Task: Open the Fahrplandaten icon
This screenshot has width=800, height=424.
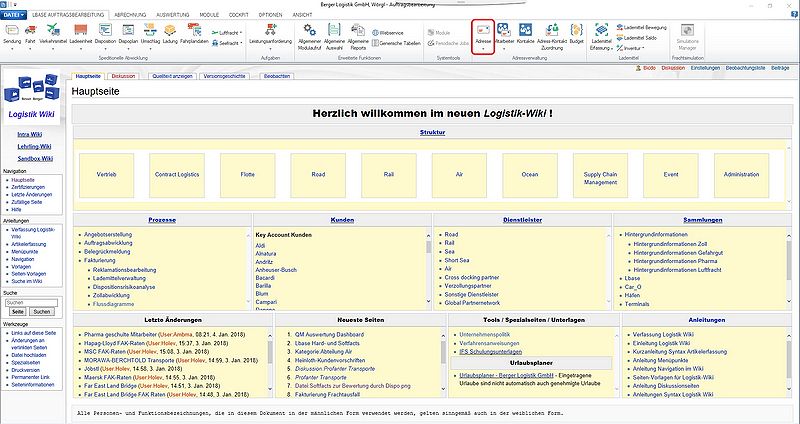Action: pyautogui.click(x=194, y=30)
